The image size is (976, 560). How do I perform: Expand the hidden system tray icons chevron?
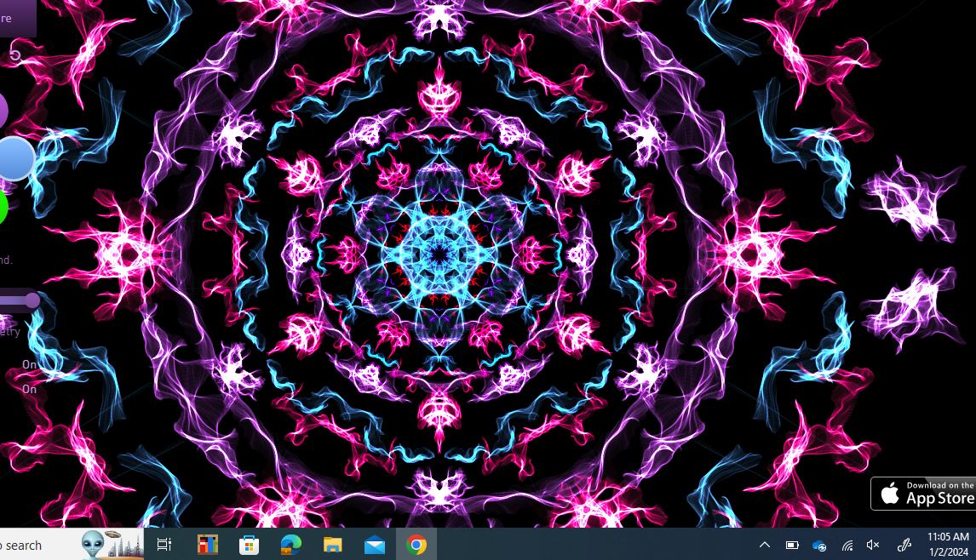tap(764, 546)
